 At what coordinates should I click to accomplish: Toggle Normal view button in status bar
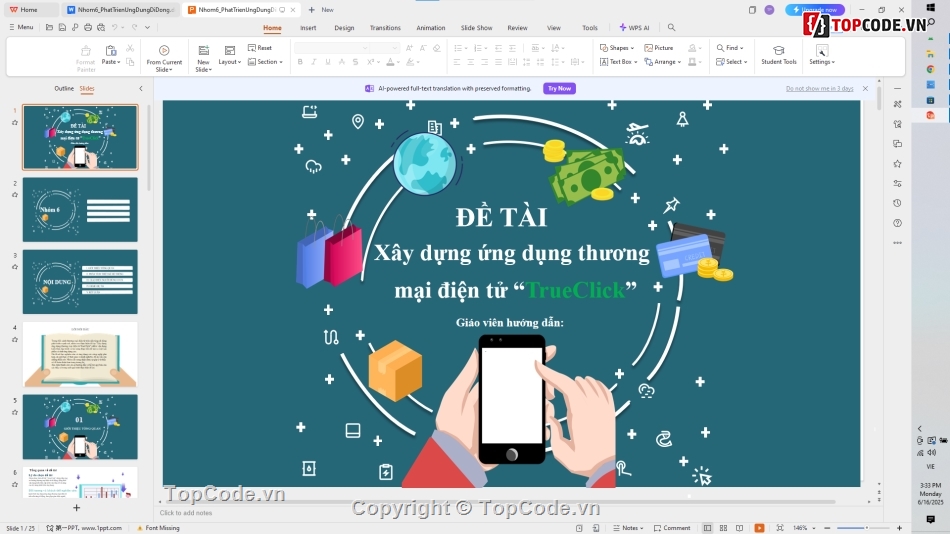click(707, 528)
